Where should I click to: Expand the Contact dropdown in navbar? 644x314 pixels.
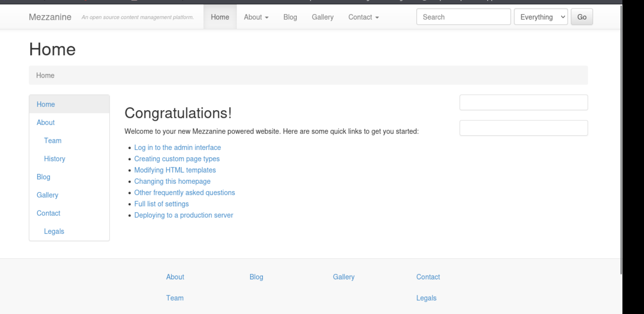click(363, 17)
